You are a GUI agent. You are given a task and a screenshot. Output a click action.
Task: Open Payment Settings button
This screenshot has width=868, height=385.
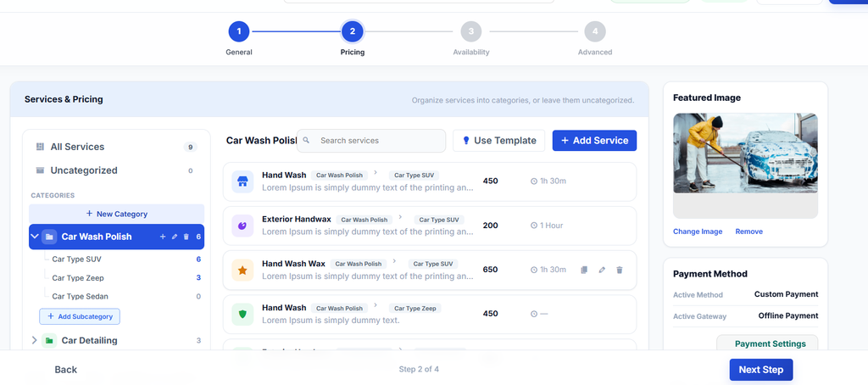pos(767,343)
